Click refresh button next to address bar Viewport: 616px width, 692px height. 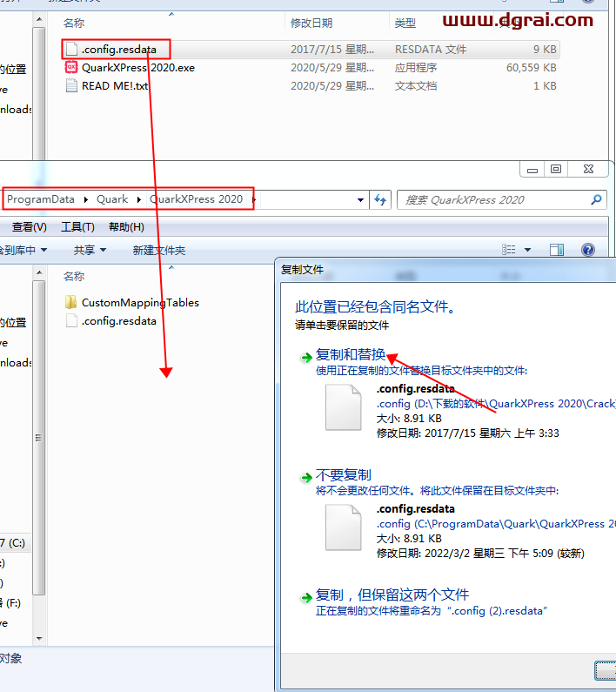(x=380, y=200)
